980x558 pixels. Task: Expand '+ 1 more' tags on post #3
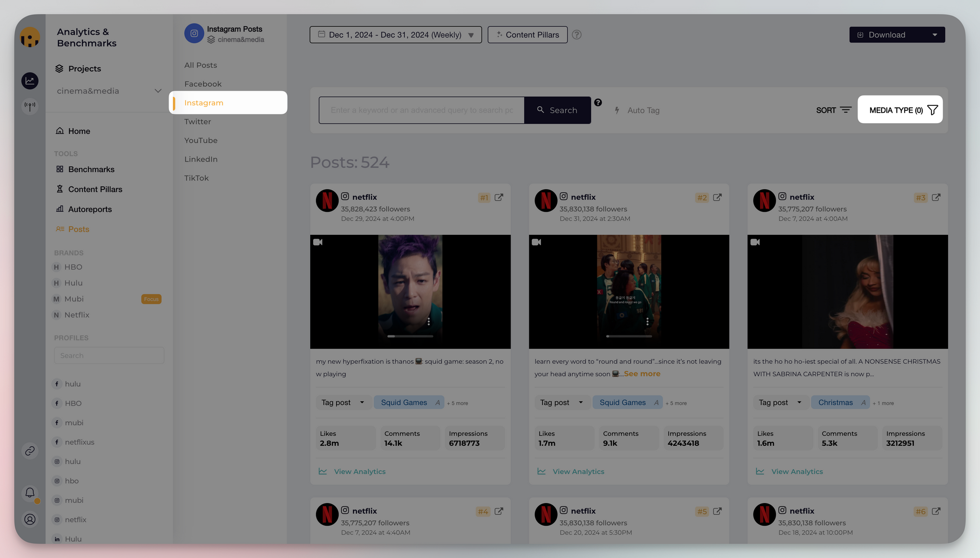[883, 403]
